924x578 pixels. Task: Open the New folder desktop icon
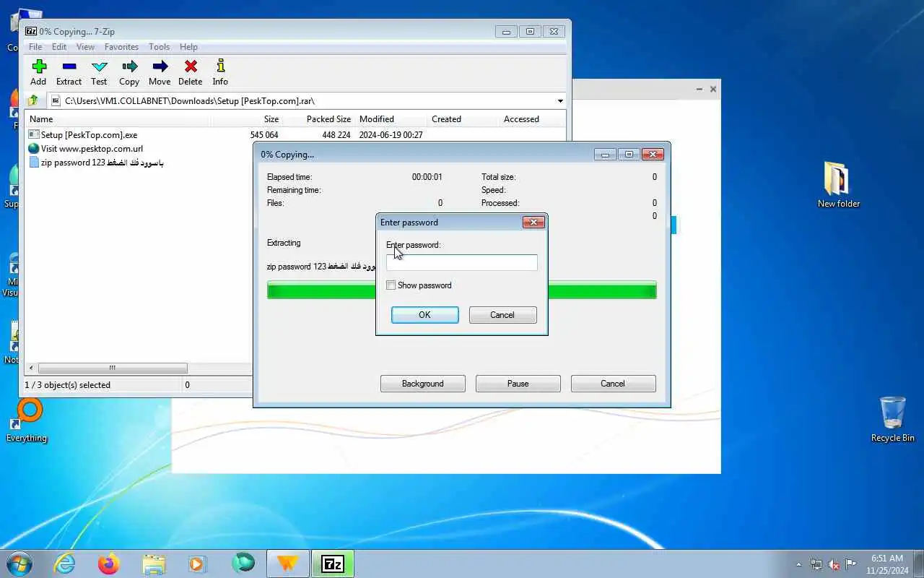(838, 185)
